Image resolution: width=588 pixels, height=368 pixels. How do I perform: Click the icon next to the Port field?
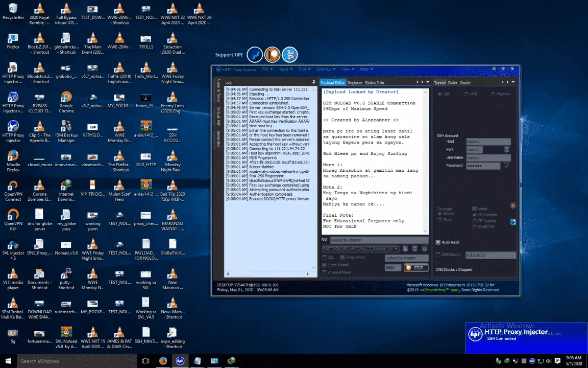point(507,149)
